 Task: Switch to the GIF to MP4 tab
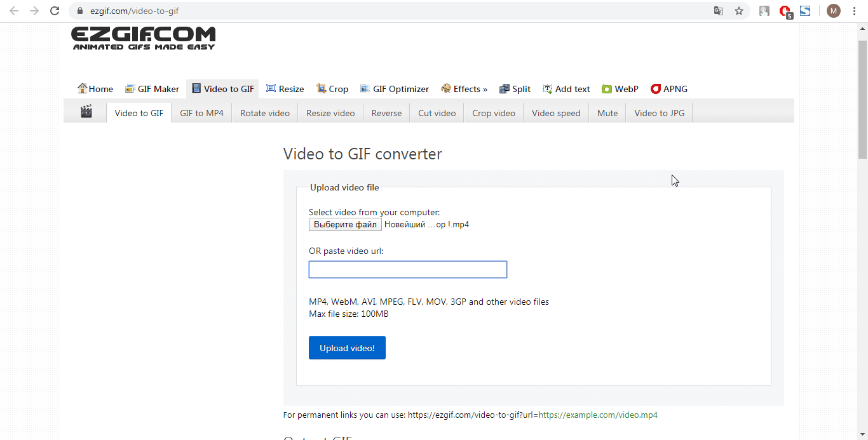201,113
